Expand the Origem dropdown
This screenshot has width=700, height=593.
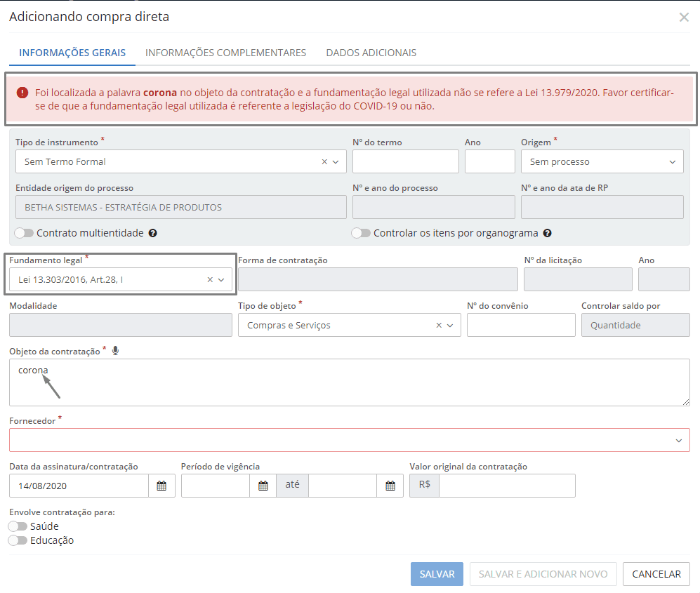tap(602, 161)
